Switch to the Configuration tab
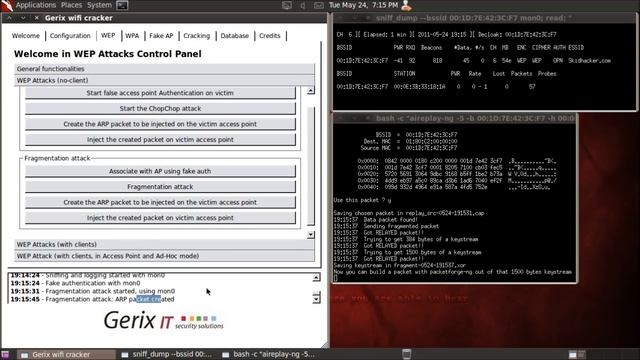The height and width of the screenshot is (360, 640). tap(70, 36)
